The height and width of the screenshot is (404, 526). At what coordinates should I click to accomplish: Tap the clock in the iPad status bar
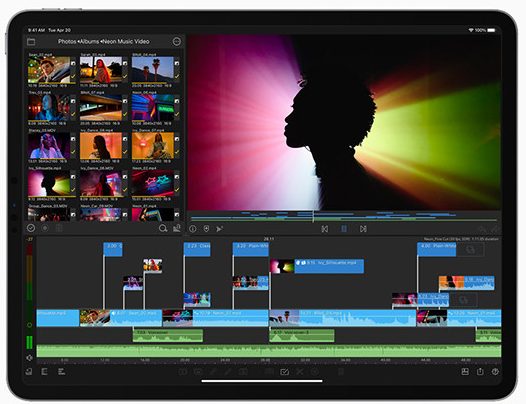[x=37, y=30]
